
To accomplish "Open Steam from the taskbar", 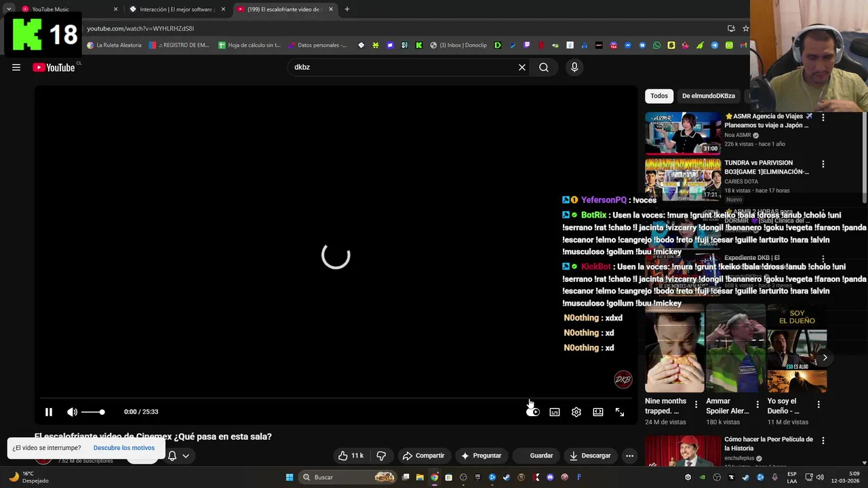I will tap(507, 477).
